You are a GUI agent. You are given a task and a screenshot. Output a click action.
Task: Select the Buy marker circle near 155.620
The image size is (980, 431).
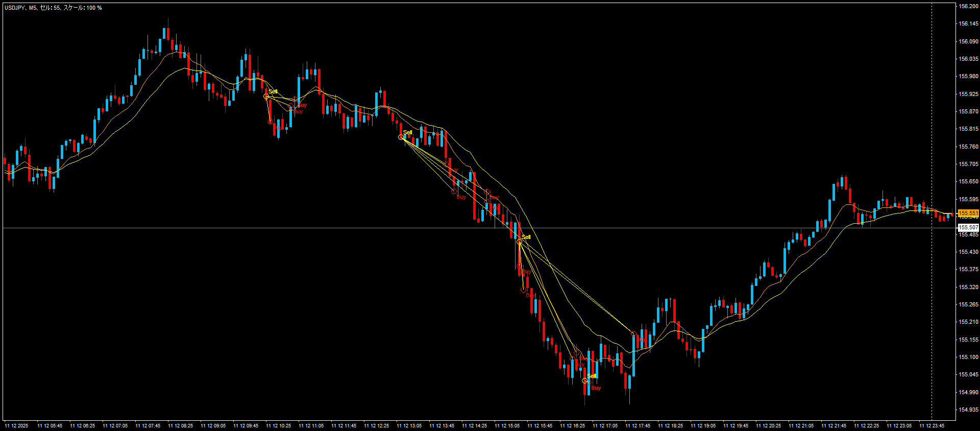pos(487,191)
